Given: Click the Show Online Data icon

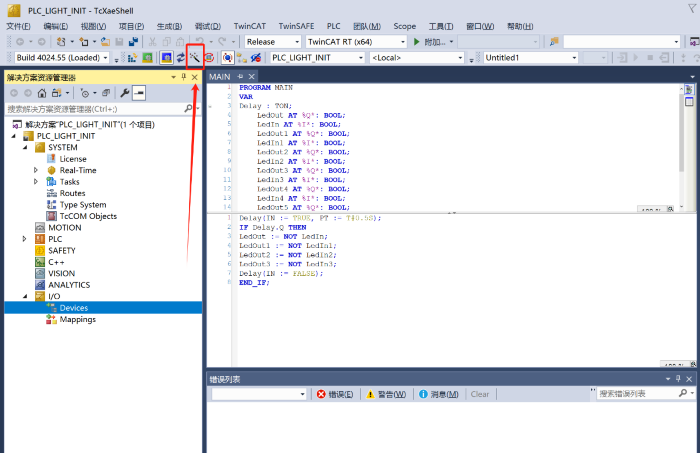Looking at the screenshot, I should (227, 58).
